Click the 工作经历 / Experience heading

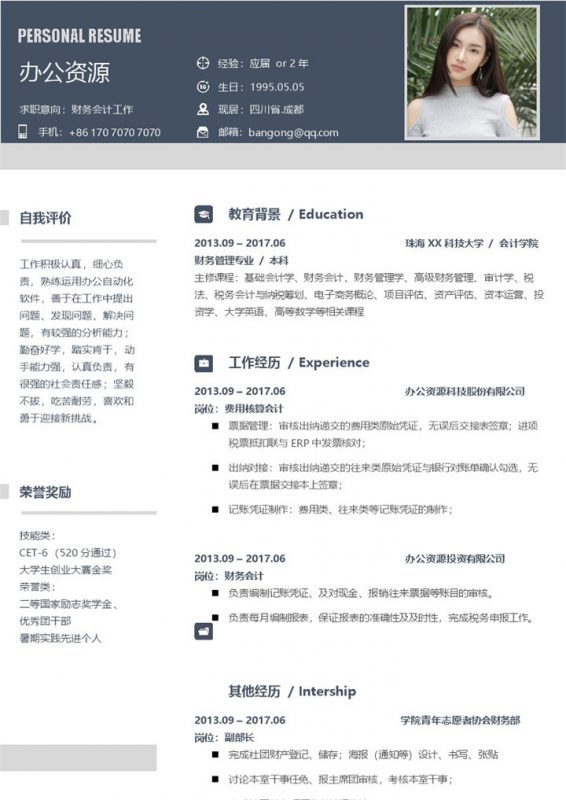pos(299,363)
